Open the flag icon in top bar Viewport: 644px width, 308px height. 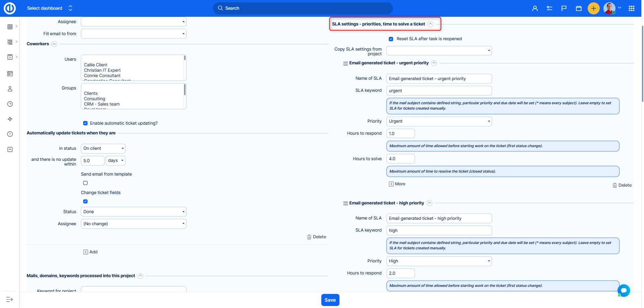[x=564, y=8]
